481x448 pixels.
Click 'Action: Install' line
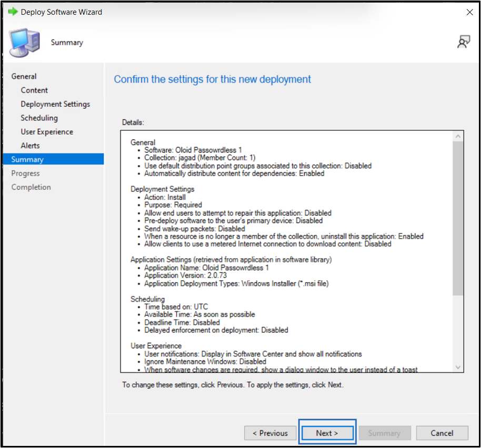click(165, 197)
